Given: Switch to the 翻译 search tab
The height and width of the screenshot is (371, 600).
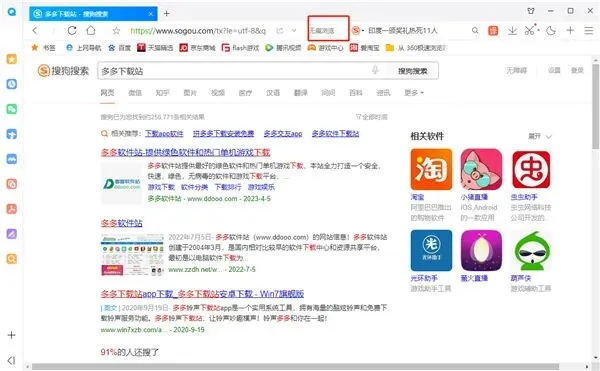Looking at the screenshot, I should point(300,93).
